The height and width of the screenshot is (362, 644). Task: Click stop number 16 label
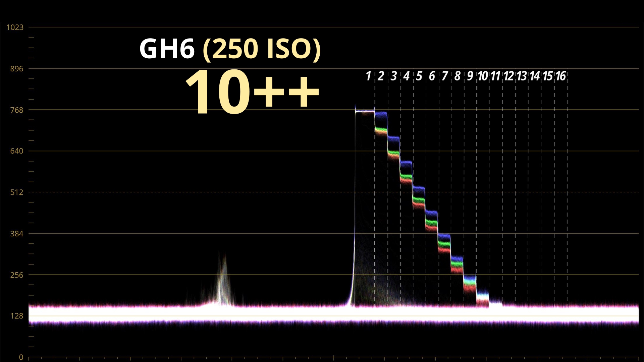coord(561,76)
